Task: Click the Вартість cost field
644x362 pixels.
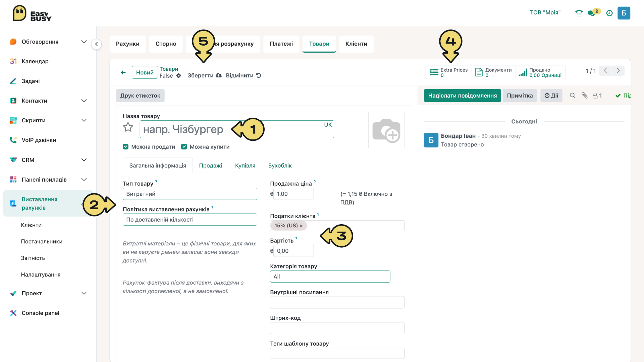Action: click(293, 251)
